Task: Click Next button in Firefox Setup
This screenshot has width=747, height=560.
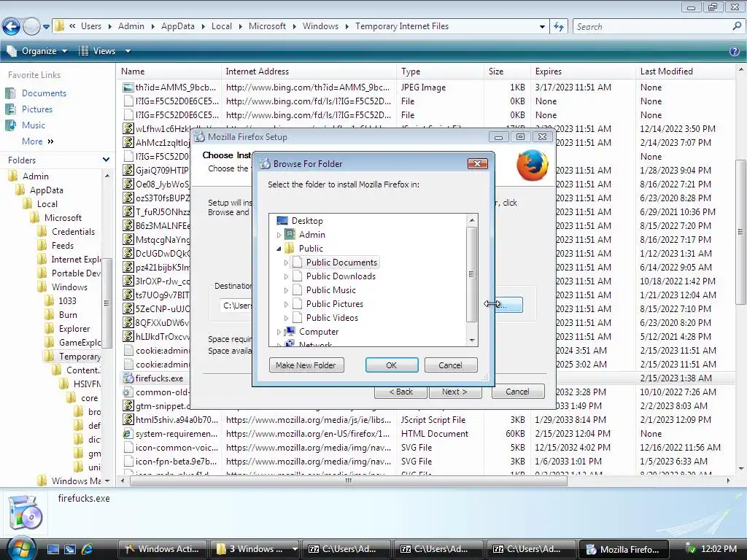Action: click(454, 392)
